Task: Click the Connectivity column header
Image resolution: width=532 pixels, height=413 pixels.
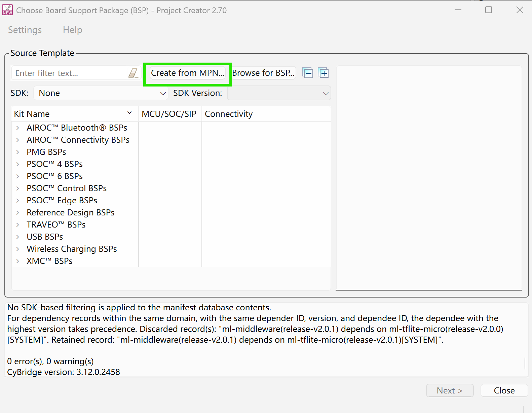Action: point(266,114)
